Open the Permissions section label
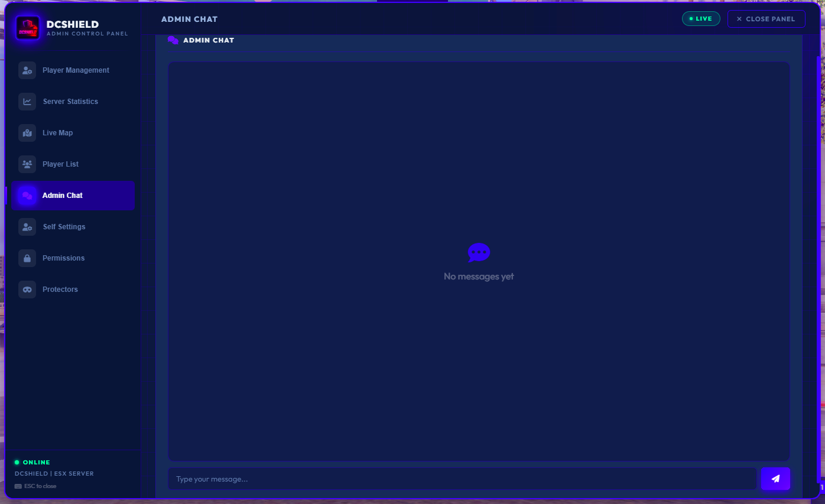Viewport: 825px width, 504px height. click(x=63, y=258)
